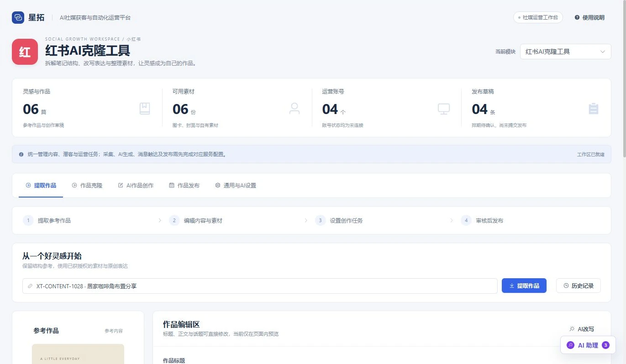This screenshot has width=626, height=364.
Task: Click the 账号状态均为未连接 text
Action: click(x=342, y=125)
